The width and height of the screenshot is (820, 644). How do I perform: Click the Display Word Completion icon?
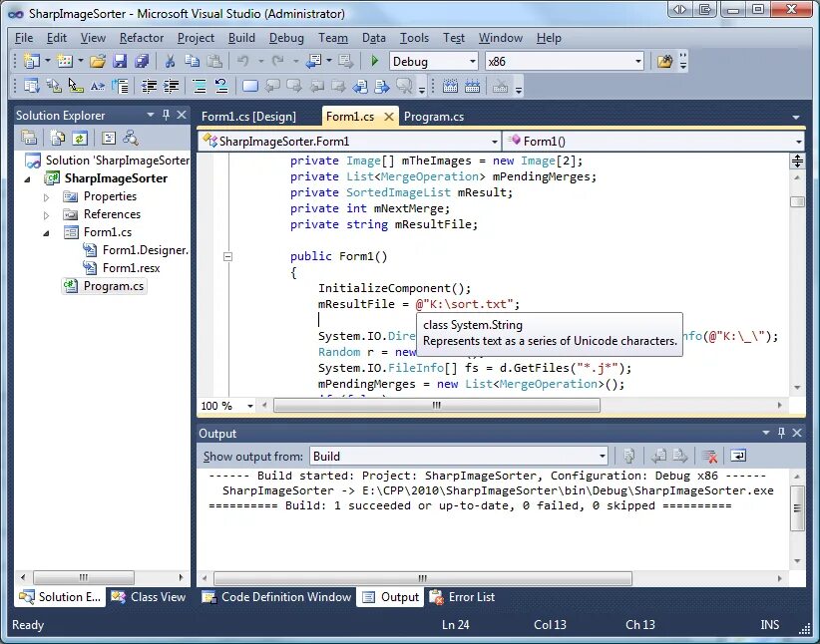tap(98, 86)
